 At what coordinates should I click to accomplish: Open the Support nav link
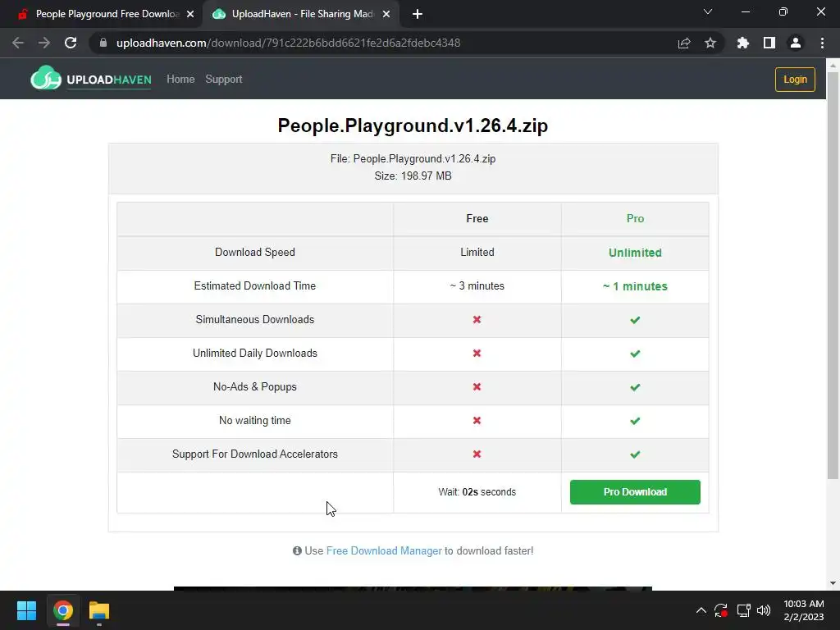tap(224, 80)
